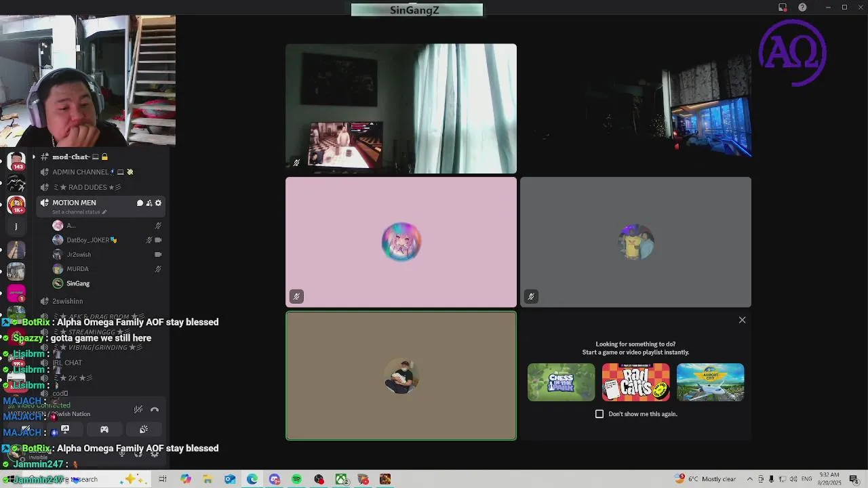Select the server icon with 143 badge
The image size is (868, 488).
coord(16,161)
